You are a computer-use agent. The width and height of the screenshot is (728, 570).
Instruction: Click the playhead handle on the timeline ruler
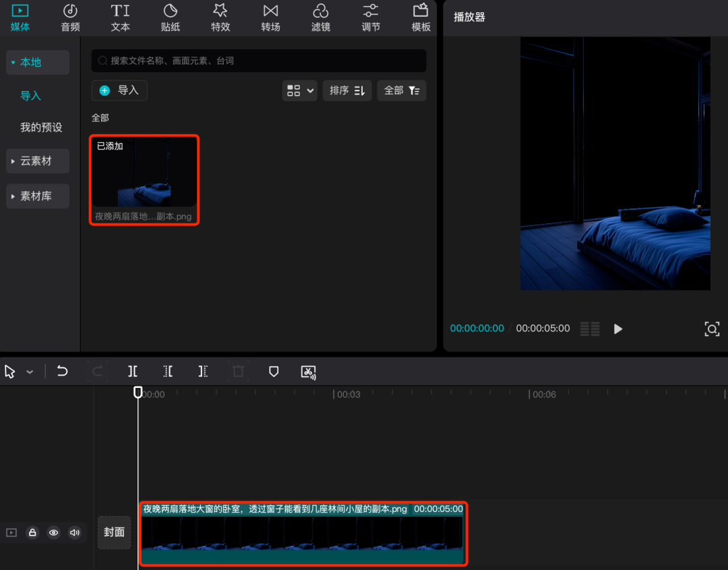click(138, 392)
